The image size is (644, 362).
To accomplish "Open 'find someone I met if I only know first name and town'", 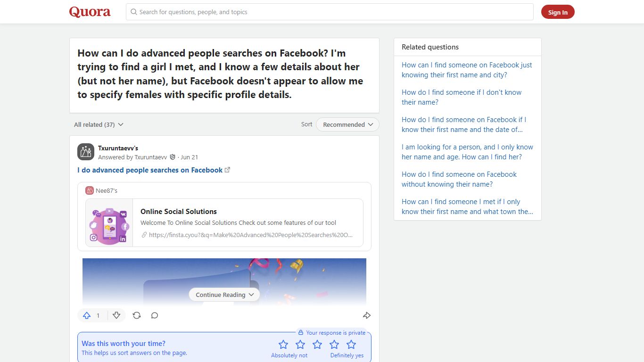I will point(467,206).
